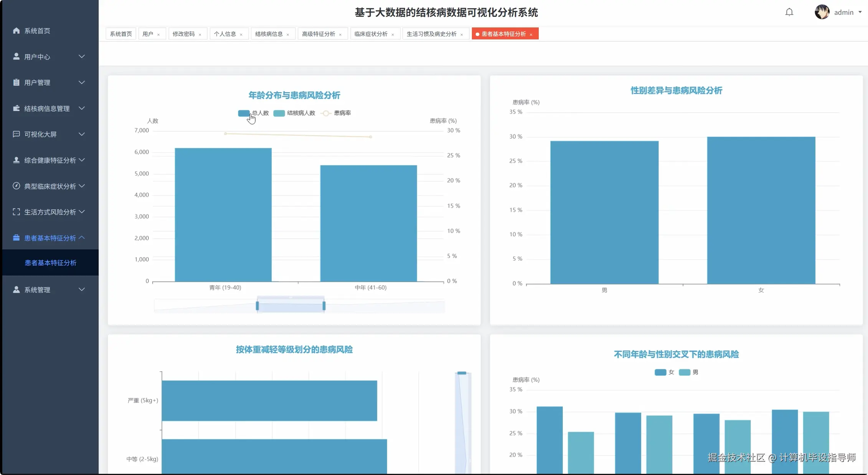Close the 用户 tab

(x=158, y=35)
